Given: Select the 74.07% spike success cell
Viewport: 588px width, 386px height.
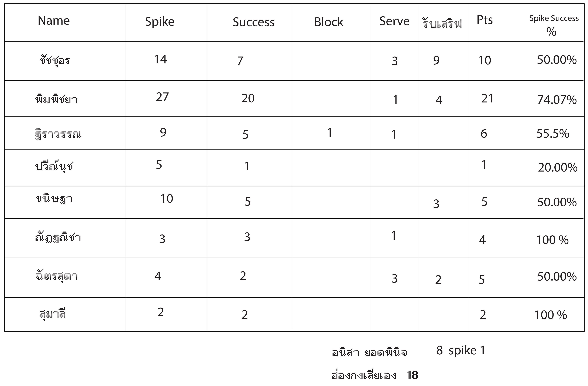Looking at the screenshot, I should 557,100.
